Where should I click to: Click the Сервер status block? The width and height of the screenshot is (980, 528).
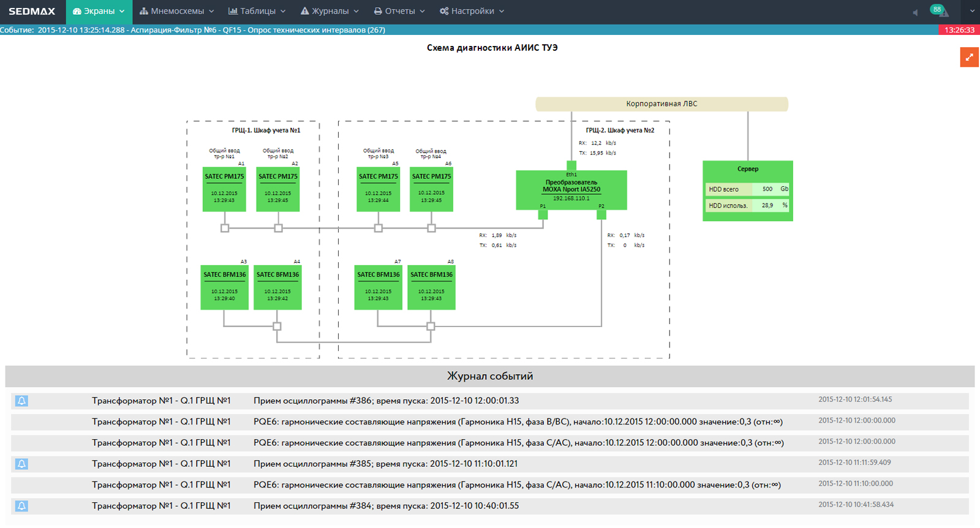click(x=747, y=190)
